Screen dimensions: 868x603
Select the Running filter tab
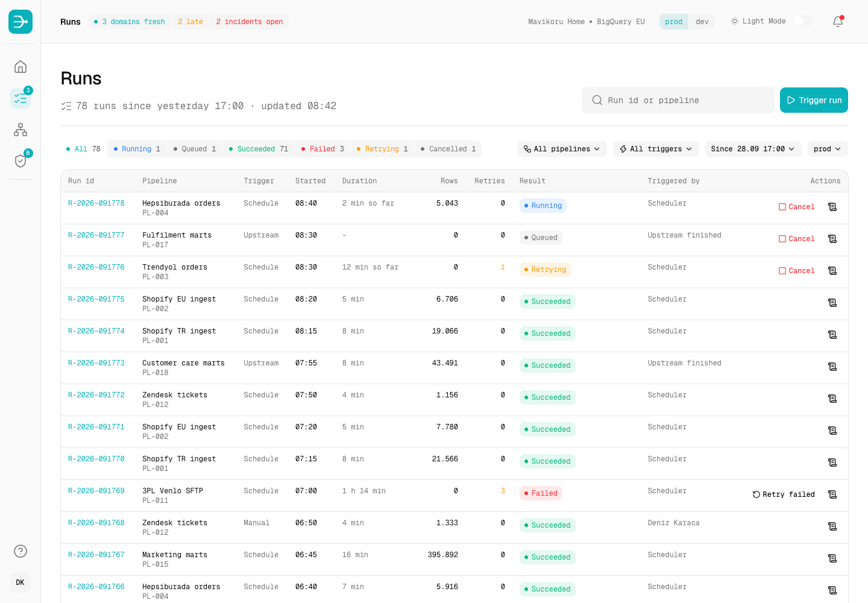137,149
